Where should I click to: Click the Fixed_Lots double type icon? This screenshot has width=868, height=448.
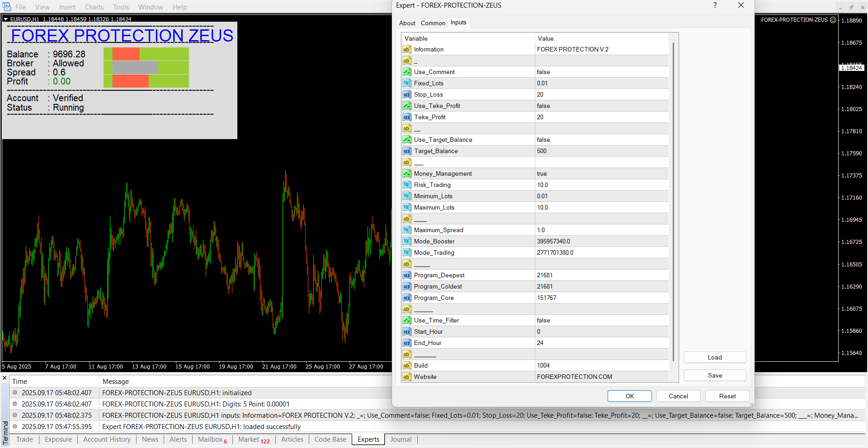click(x=407, y=83)
